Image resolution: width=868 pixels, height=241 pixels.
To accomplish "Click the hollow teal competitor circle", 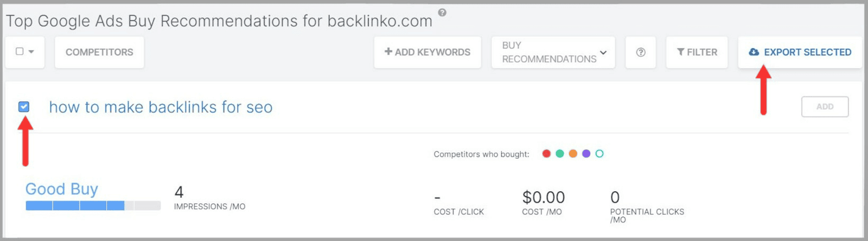I will [599, 154].
